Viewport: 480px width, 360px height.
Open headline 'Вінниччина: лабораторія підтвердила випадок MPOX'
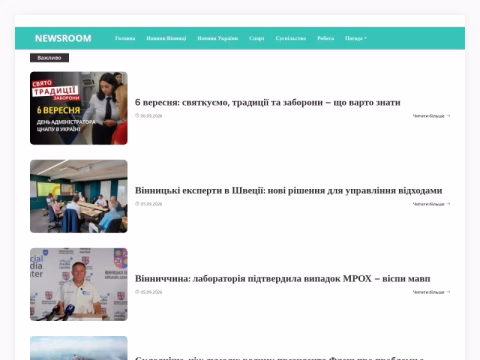point(283,278)
